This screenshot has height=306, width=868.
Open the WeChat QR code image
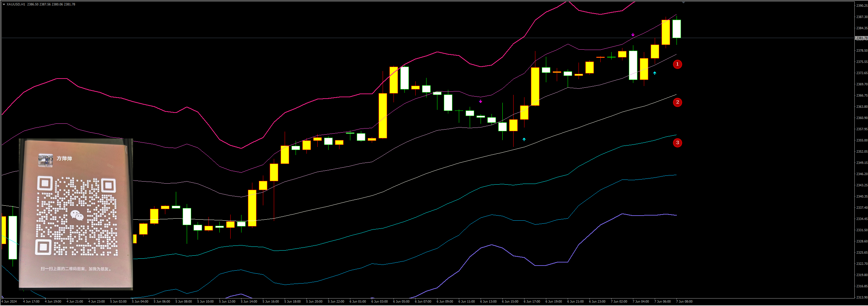pos(76,214)
